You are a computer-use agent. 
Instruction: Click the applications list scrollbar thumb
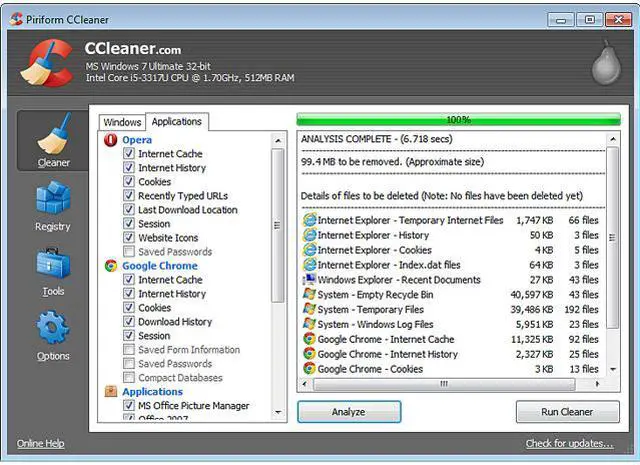[278, 225]
